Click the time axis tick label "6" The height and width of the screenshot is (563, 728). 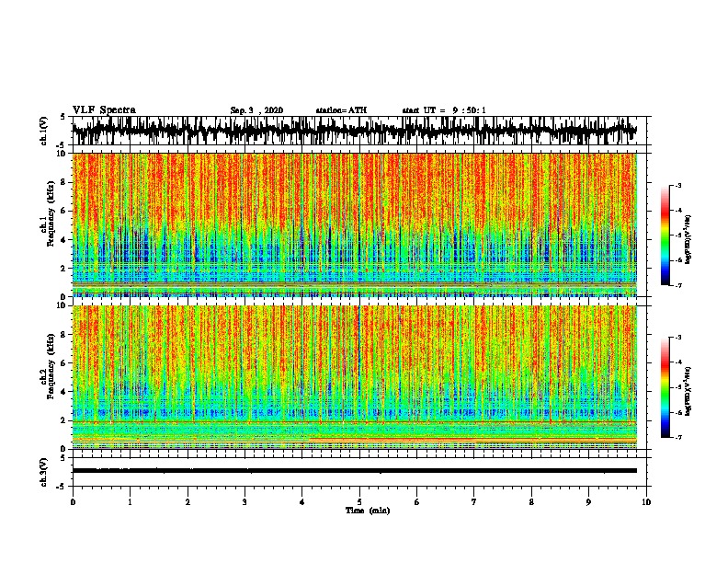point(417,502)
